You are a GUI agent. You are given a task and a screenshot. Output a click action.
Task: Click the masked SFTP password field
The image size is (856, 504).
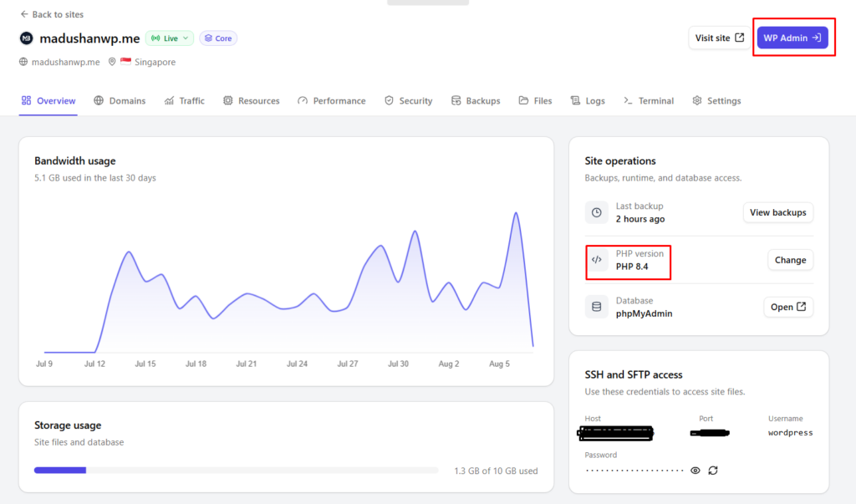pos(634,470)
